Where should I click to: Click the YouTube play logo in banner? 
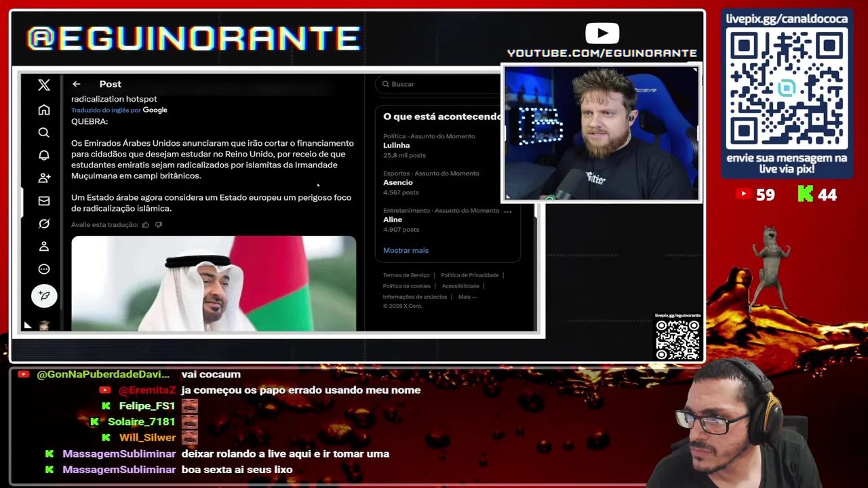tap(602, 33)
